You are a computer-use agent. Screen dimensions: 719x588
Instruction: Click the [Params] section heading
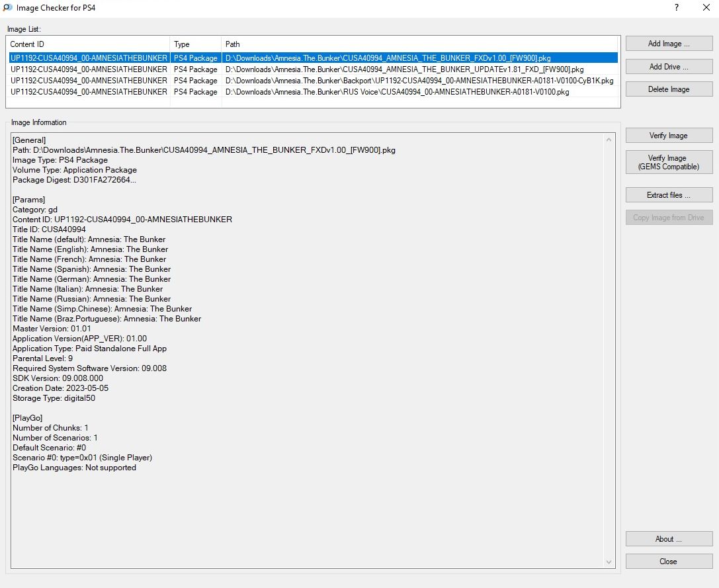29,200
